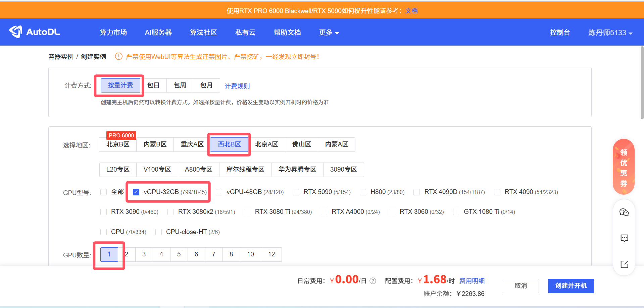
Task: Open the 计费规则 link
Action: [x=237, y=86]
